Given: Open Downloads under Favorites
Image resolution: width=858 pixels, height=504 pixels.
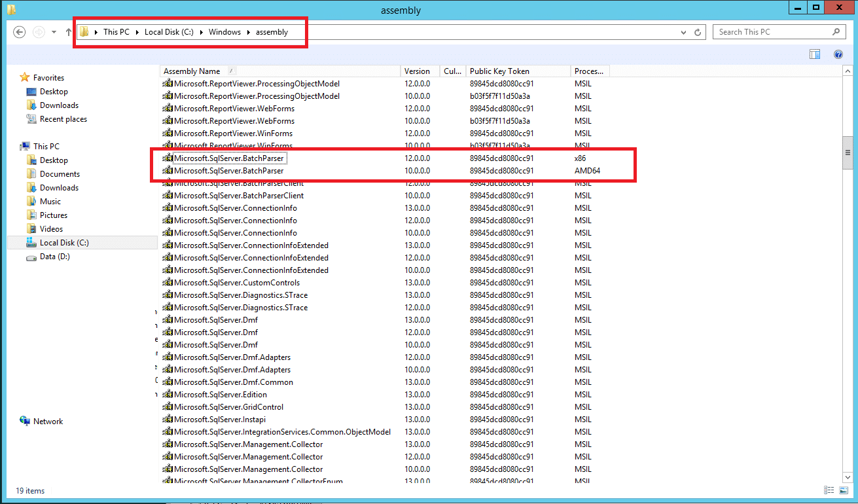Looking at the screenshot, I should pyautogui.click(x=59, y=105).
